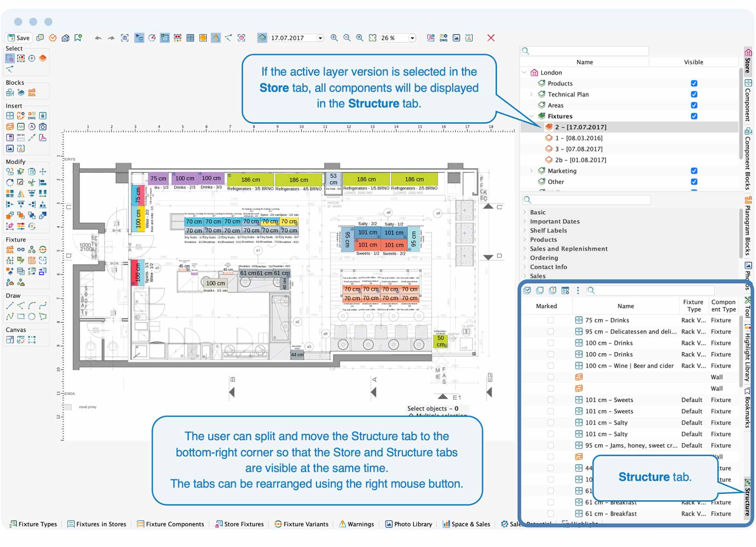756x547 pixels.
Task: Click the Insert DWG icon
Action: coord(32,116)
